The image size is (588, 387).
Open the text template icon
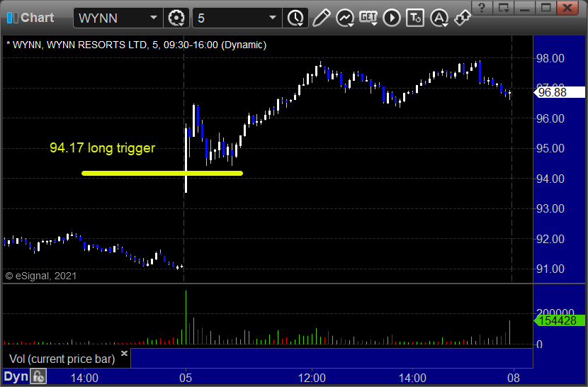point(415,18)
